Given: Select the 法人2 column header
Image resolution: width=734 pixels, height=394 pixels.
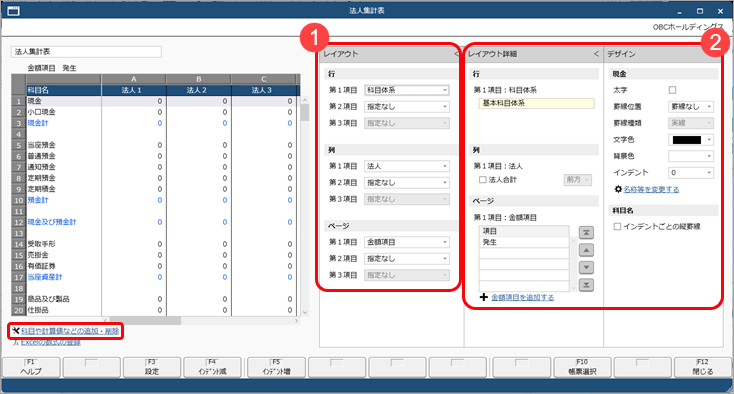Looking at the screenshot, I should 198,90.
